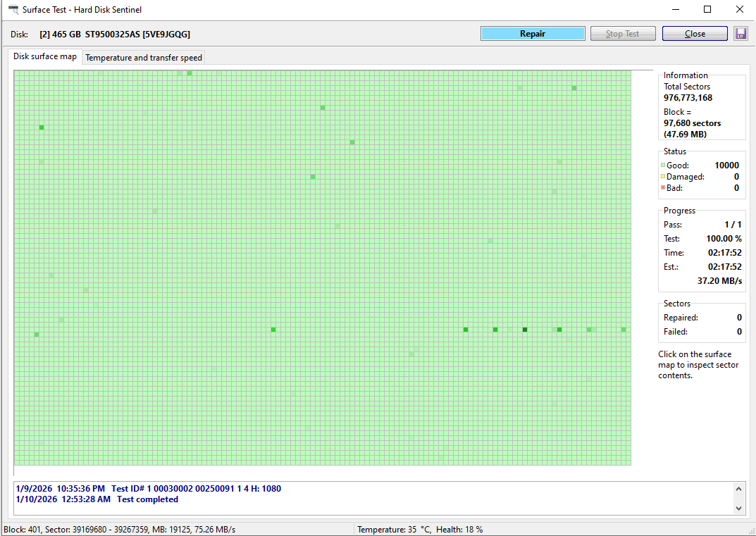Screen dimensions: 756x536
Task: Minimize the Surface Test window
Action: click(675, 10)
